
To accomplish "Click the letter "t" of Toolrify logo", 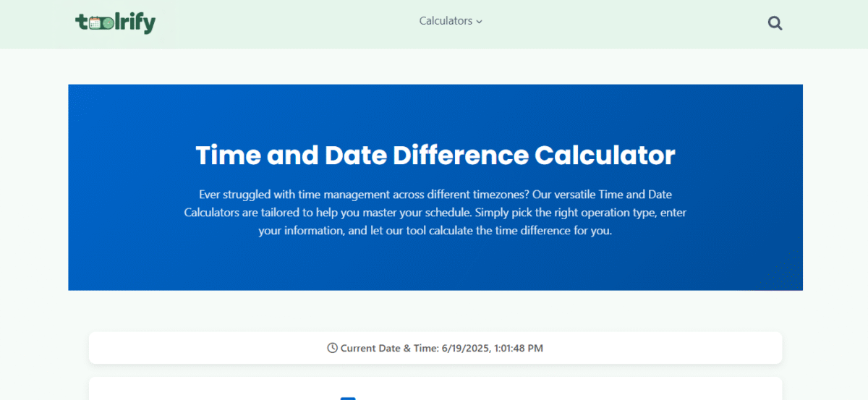I will click(x=81, y=22).
